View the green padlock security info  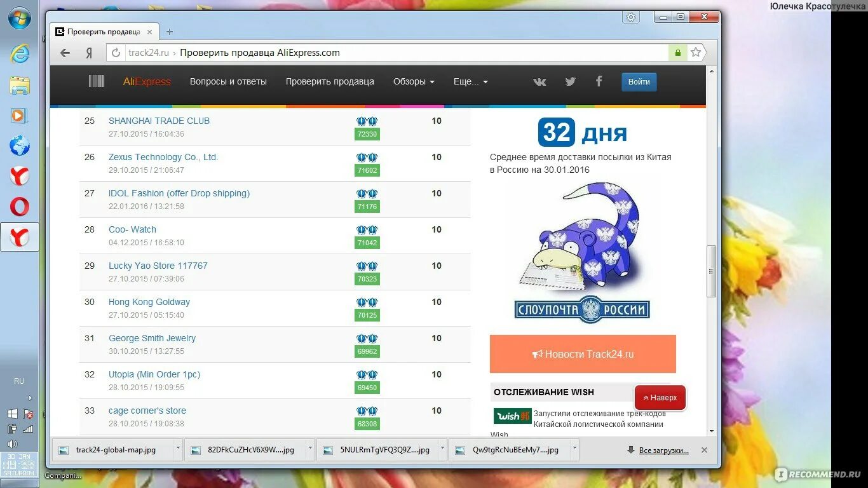(678, 53)
